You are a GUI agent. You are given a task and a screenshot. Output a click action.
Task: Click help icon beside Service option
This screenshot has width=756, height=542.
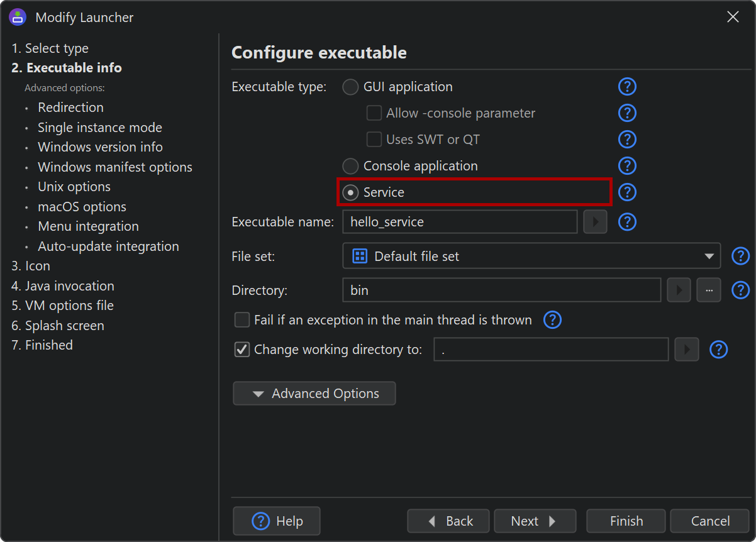click(x=627, y=192)
